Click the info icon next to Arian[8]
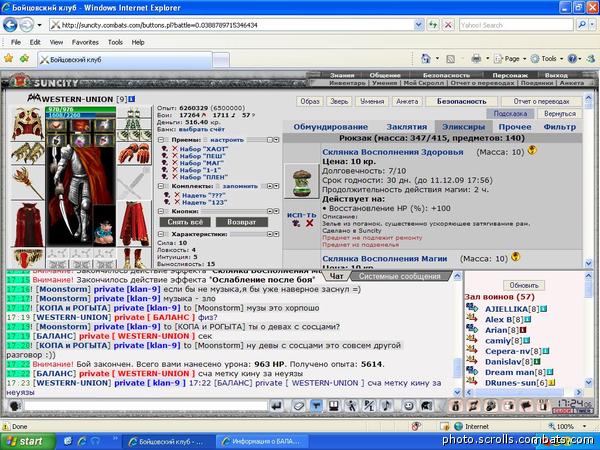The image size is (600, 450). (523, 329)
